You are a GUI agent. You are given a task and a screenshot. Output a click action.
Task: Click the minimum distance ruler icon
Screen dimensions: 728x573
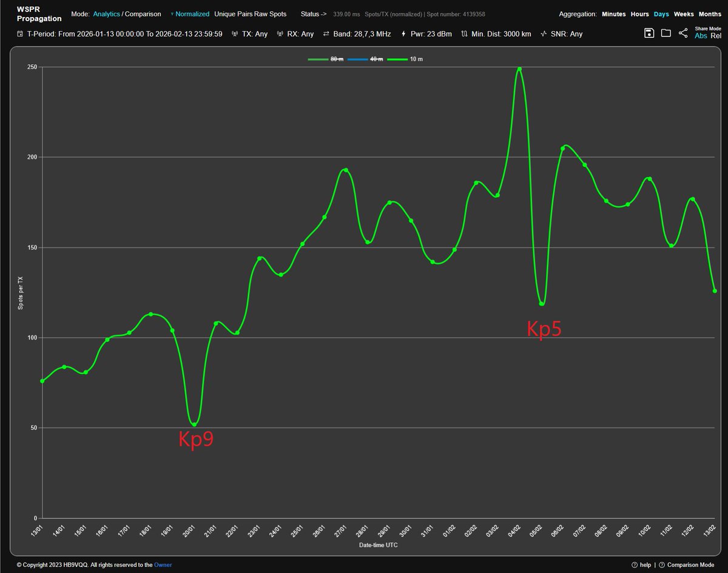tap(465, 34)
